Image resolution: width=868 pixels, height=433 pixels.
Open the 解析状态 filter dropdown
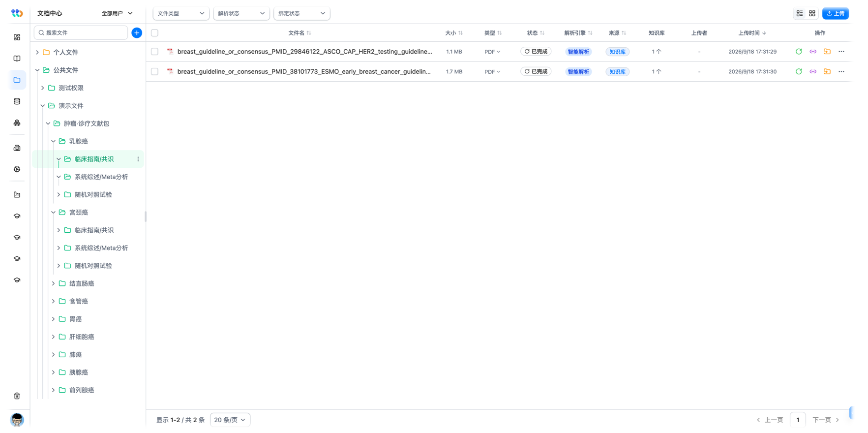[x=241, y=13]
